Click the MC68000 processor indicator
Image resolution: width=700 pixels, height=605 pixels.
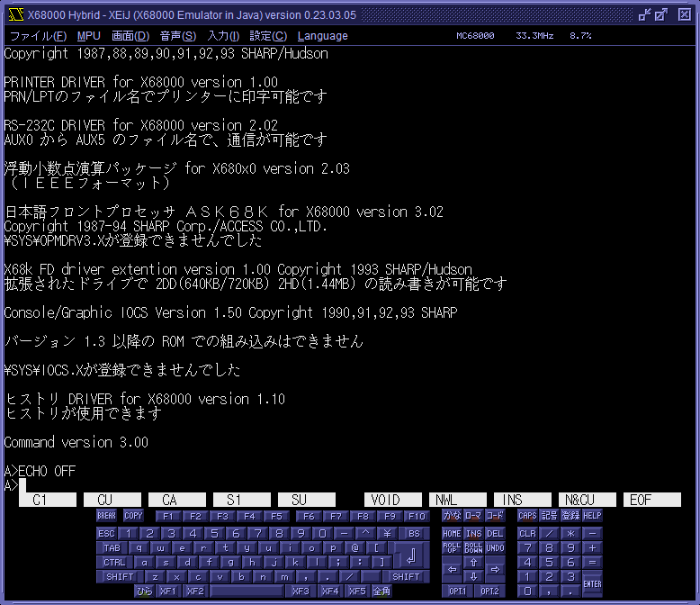tap(475, 36)
